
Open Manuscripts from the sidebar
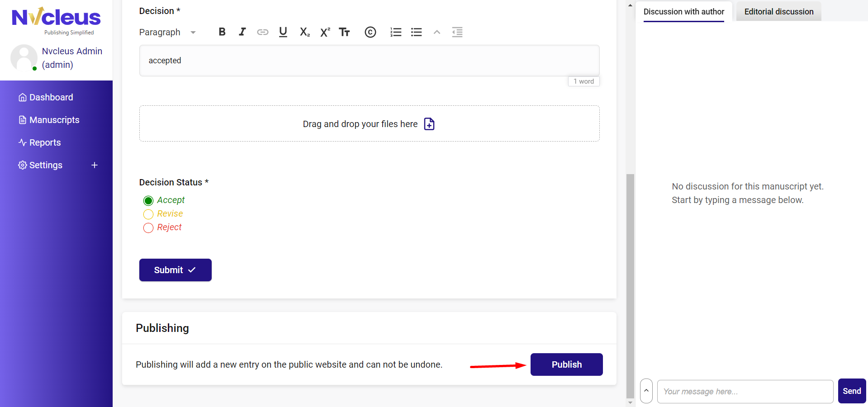pyautogui.click(x=54, y=120)
